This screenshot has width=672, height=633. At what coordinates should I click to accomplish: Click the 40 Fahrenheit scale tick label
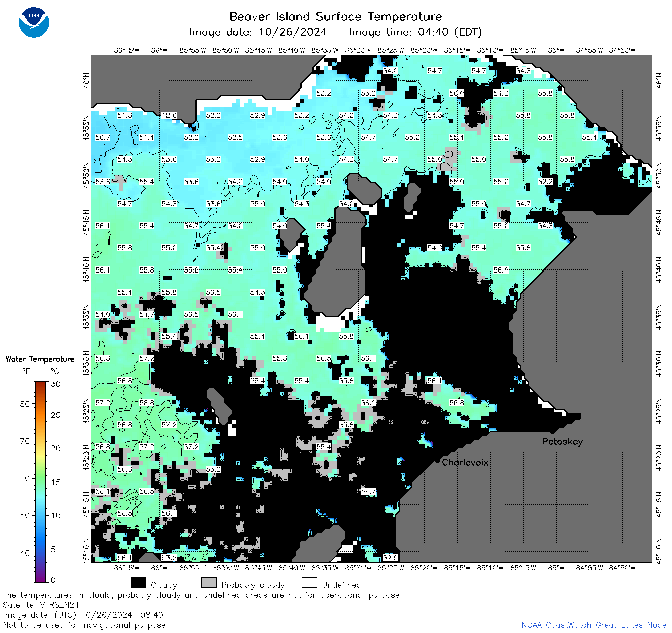tap(25, 553)
